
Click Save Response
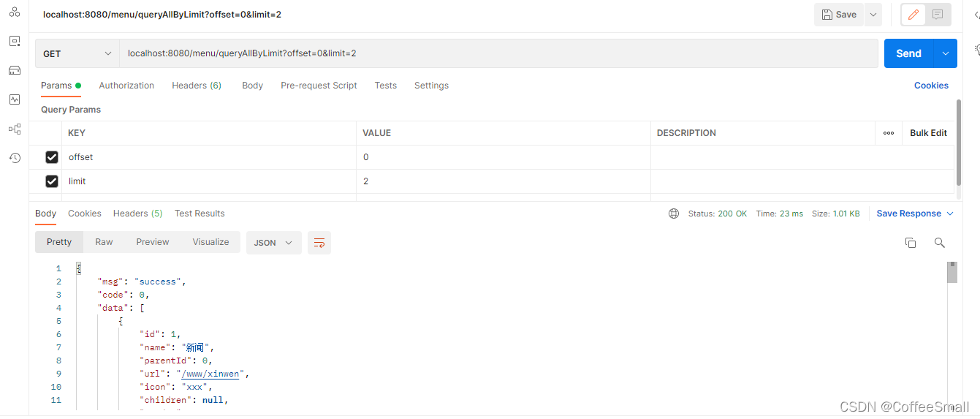click(909, 214)
